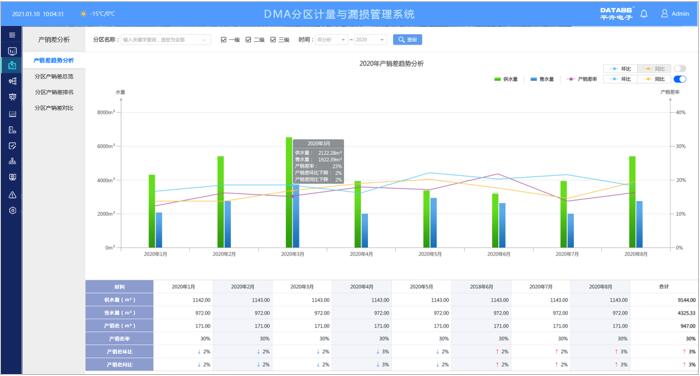Image resolution: width=700 pixels, height=376 pixels.
Task: Open the 分区名称 zone name dropdown
Action: point(165,40)
